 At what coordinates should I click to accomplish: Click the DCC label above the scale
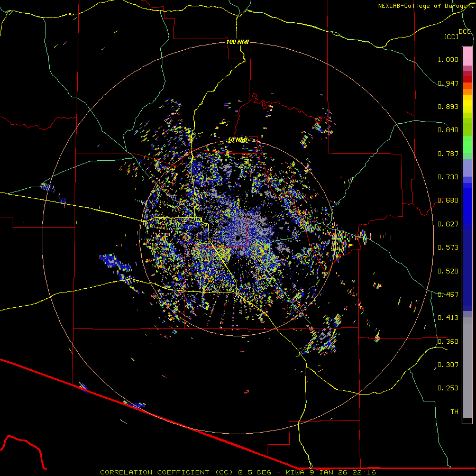[x=464, y=32]
